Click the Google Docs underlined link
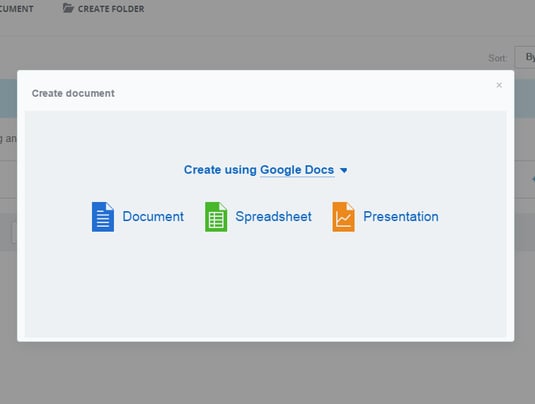The width and height of the screenshot is (535, 404). tap(297, 170)
